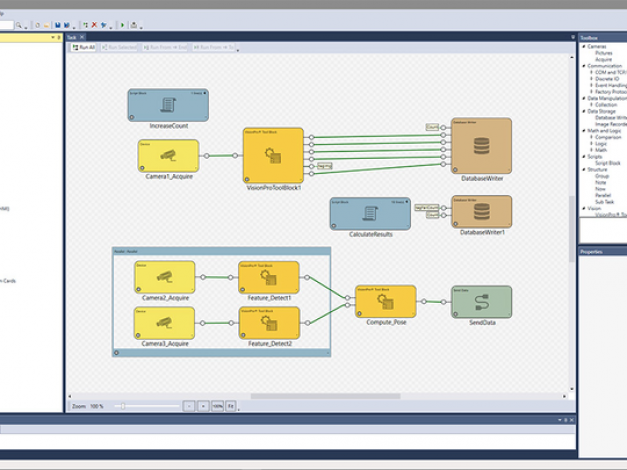Viewport: 627px width, 470px height.
Task: Close the Task tab
Action: tap(82, 37)
